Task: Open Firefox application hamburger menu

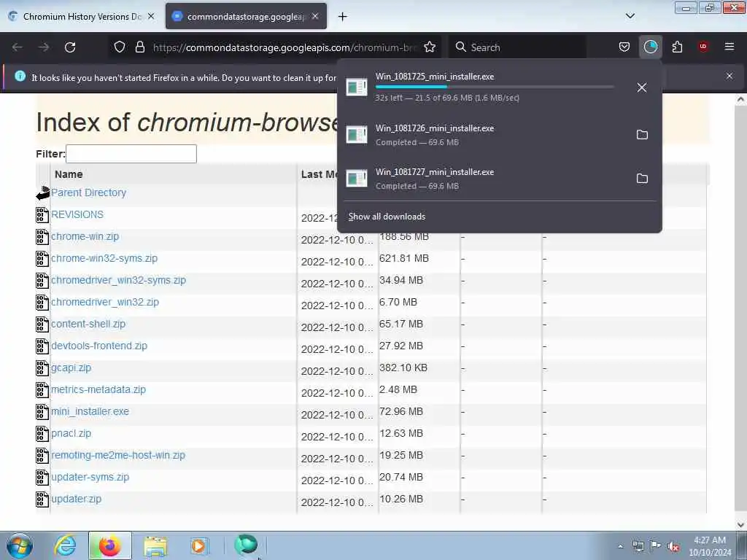Action: pos(729,47)
